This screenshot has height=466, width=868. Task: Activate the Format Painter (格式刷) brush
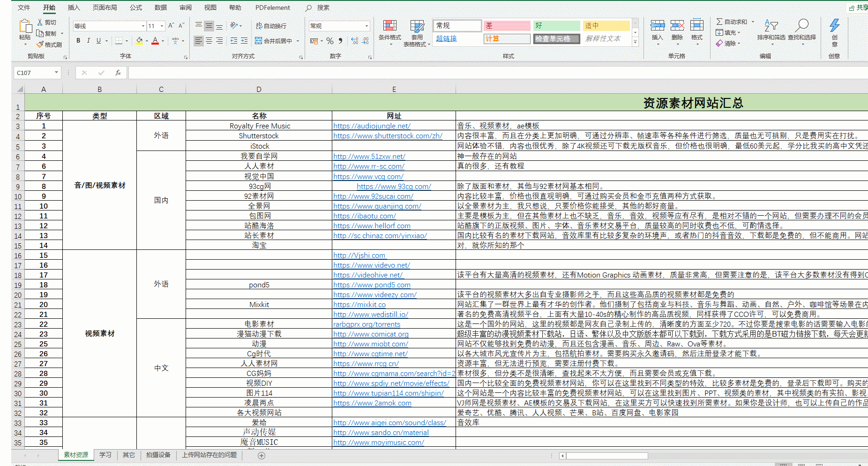(x=40, y=45)
